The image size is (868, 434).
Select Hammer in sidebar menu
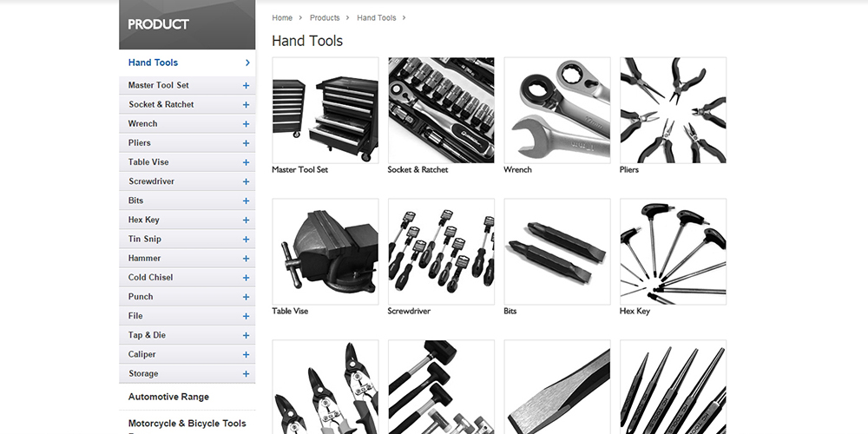(144, 258)
